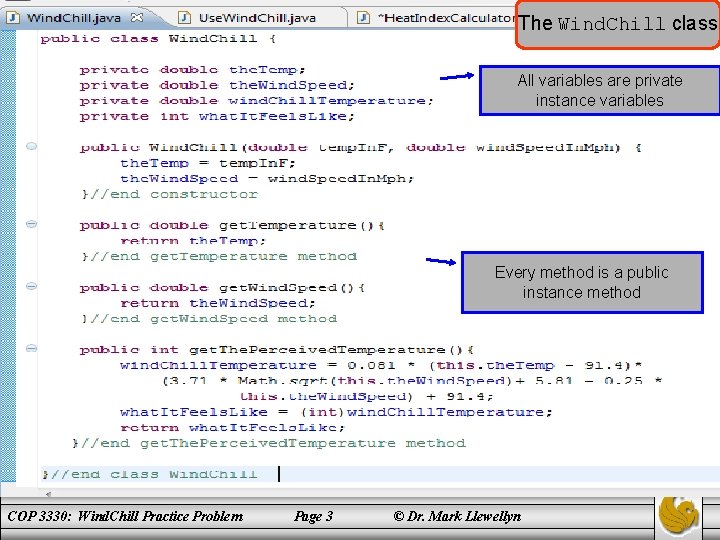Click the 'whatItFeelsLike = (int)windChillTemperature;' line

336,412
